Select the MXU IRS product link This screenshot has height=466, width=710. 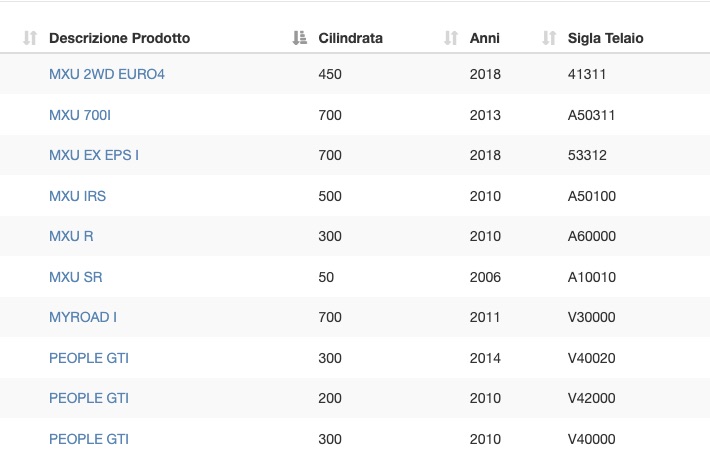point(77,196)
